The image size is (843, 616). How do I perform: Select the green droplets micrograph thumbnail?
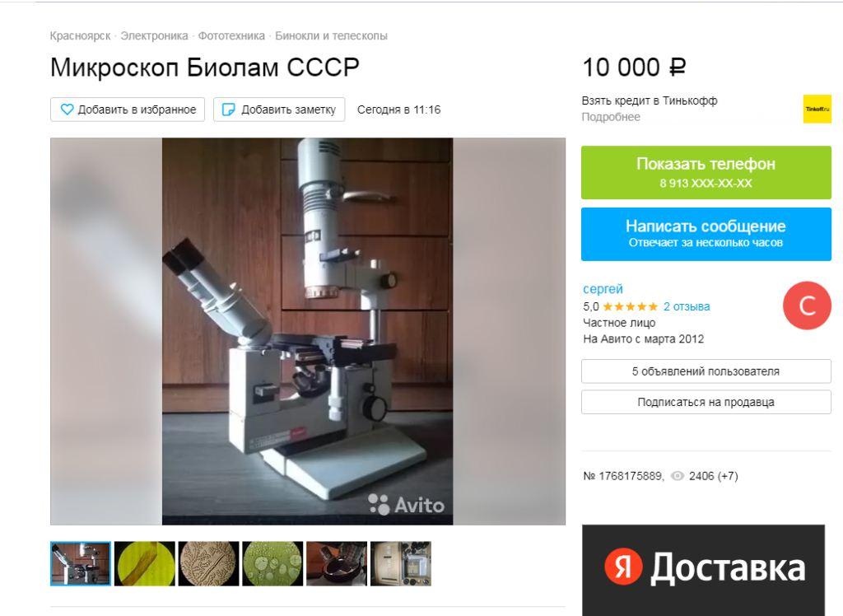(272, 563)
